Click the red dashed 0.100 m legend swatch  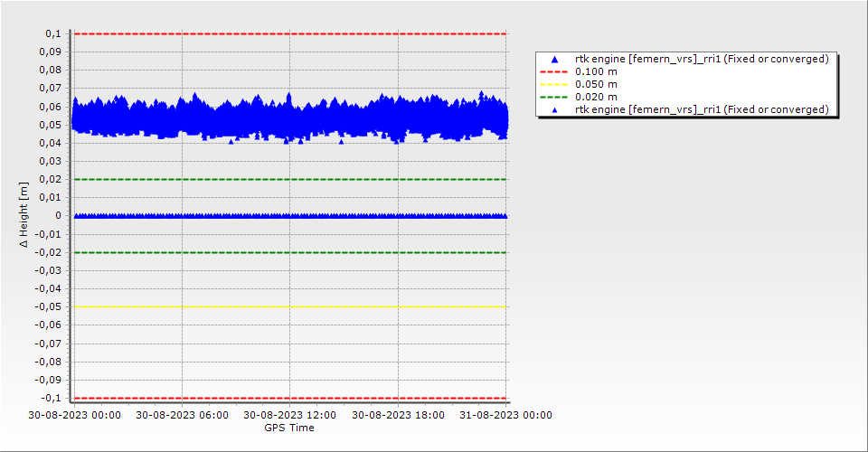(555, 71)
